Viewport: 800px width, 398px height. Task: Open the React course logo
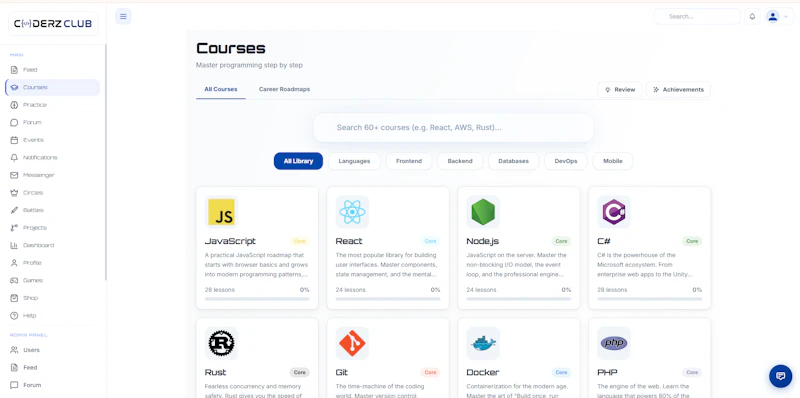[352, 212]
